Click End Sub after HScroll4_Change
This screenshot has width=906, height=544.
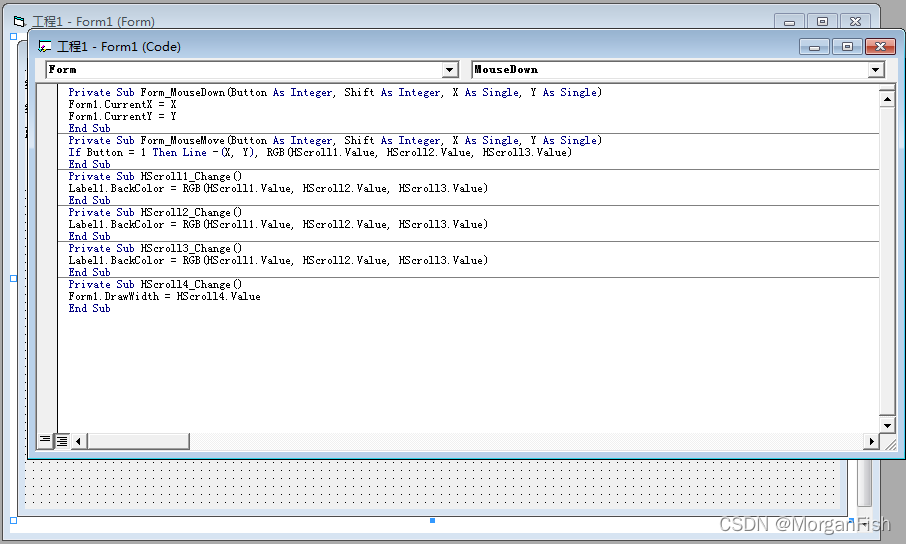point(90,309)
